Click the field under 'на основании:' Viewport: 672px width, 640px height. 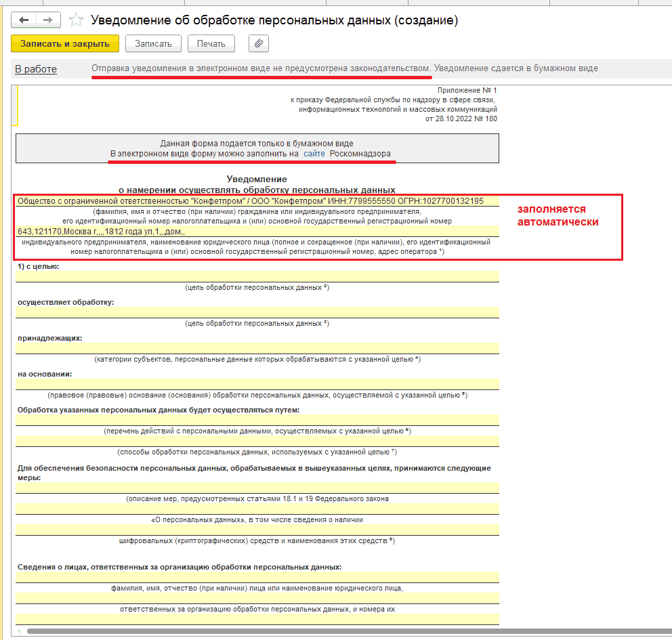pyautogui.click(x=257, y=384)
